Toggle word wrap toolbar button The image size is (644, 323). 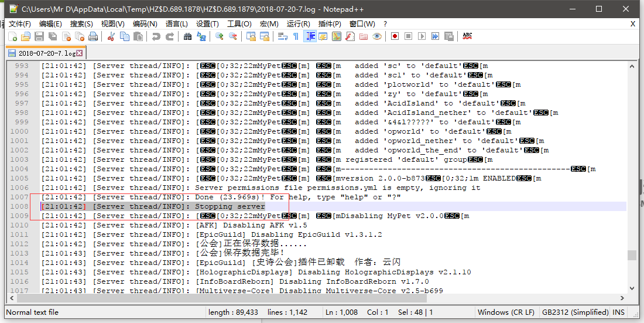click(282, 36)
